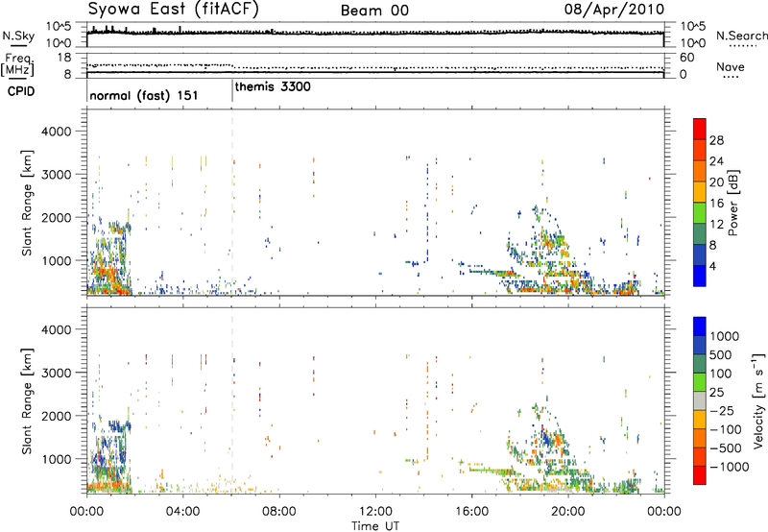This screenshot has width=768, height=532.
Task: Click the "28" tick on the Power color bar
Action: 716,140
